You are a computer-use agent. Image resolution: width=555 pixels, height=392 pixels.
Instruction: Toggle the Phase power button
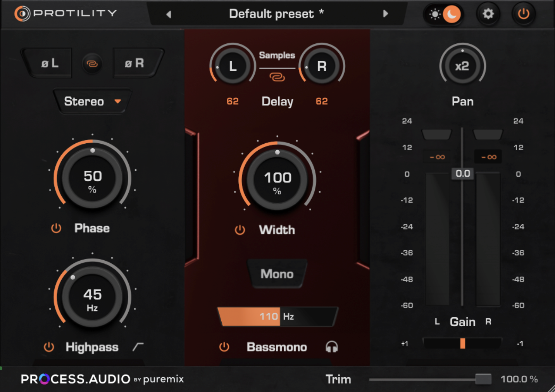(56, 228)
